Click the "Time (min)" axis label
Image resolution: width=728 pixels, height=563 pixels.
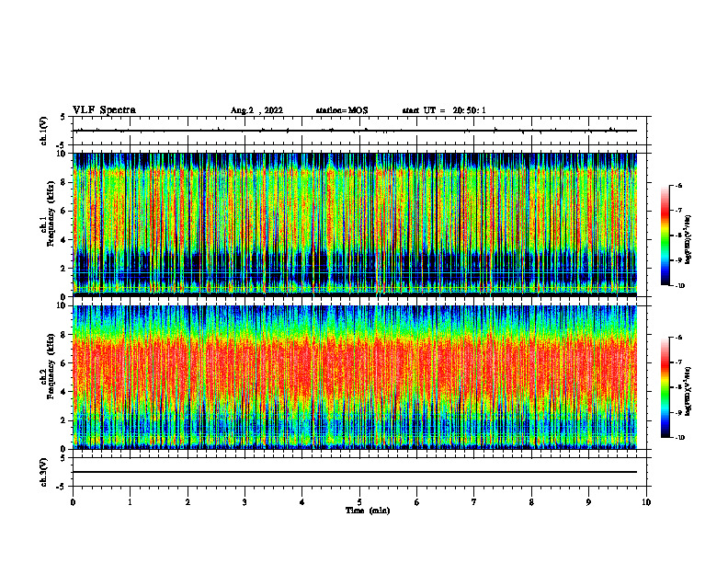click(368, 511)
